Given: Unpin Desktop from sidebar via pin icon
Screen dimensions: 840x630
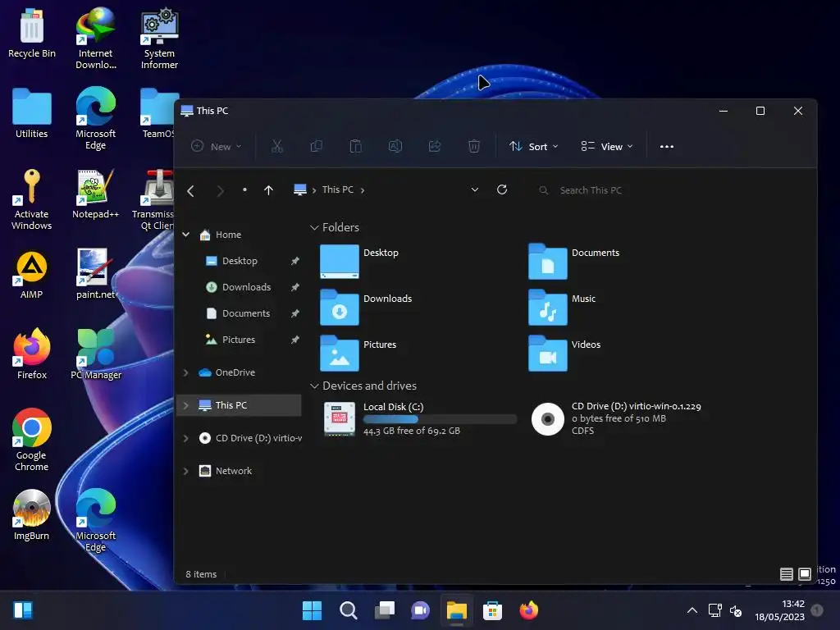Looking at the screenshot, I should (x=294, y=261).
